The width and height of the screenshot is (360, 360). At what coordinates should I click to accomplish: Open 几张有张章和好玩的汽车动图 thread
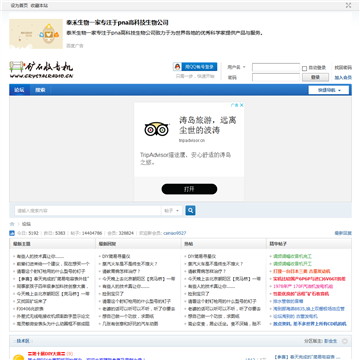click(130, 324)
